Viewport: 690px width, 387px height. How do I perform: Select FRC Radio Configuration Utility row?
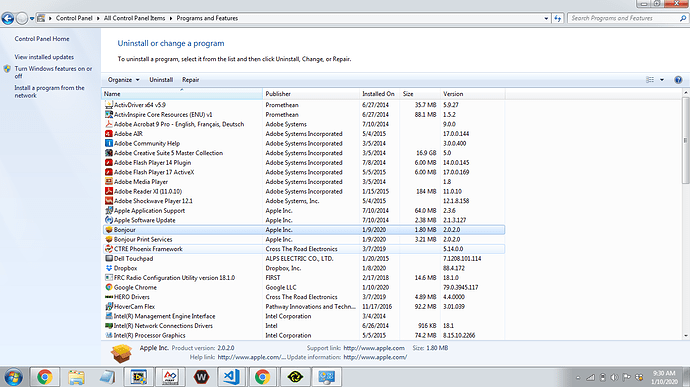304,278
